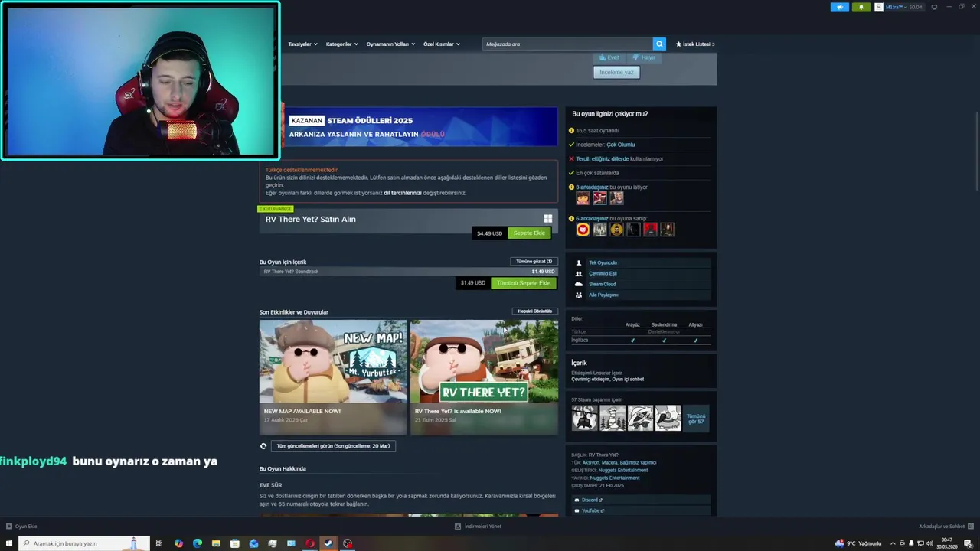Click Tümünü gör 57 achievements button

pos(696,418)
